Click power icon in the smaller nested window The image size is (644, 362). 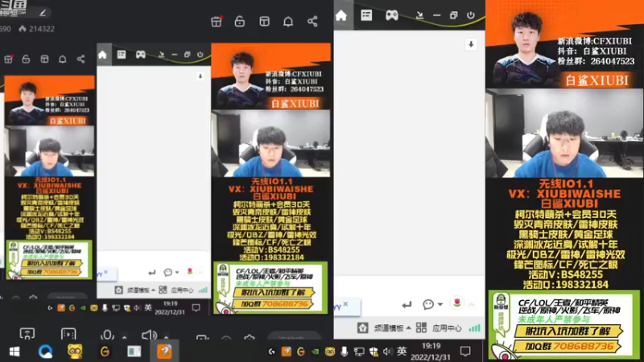click(x=200, y=54)
